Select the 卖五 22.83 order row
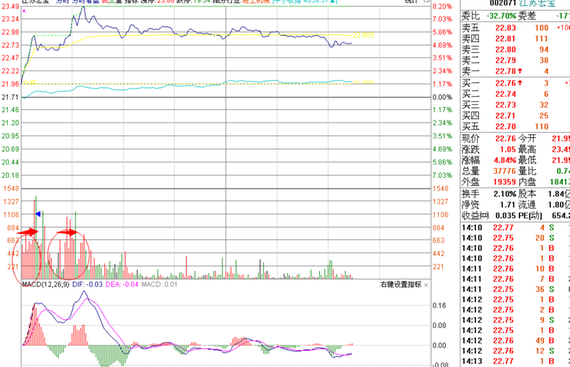The image size is (570, 367). (x=515, y=28)
